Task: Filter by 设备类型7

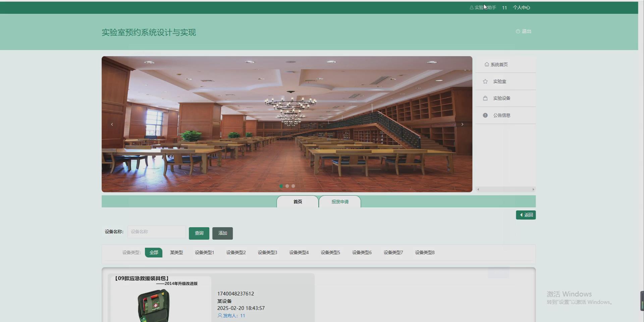Action: click(x=393, y=253)
